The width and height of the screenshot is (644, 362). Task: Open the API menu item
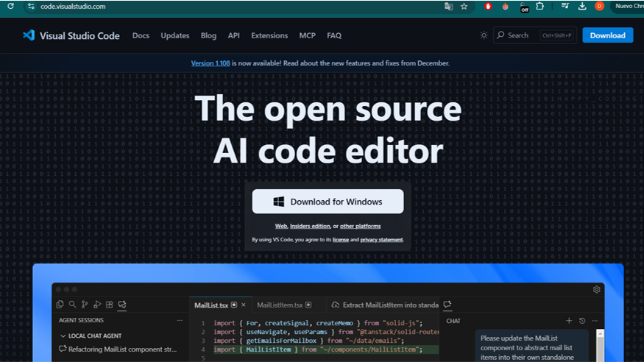[234, 36]
